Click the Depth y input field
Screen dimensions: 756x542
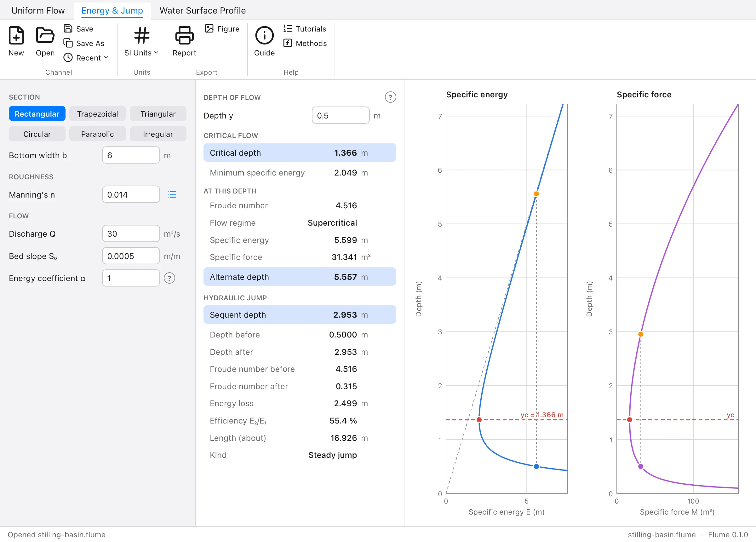(341, 116)
